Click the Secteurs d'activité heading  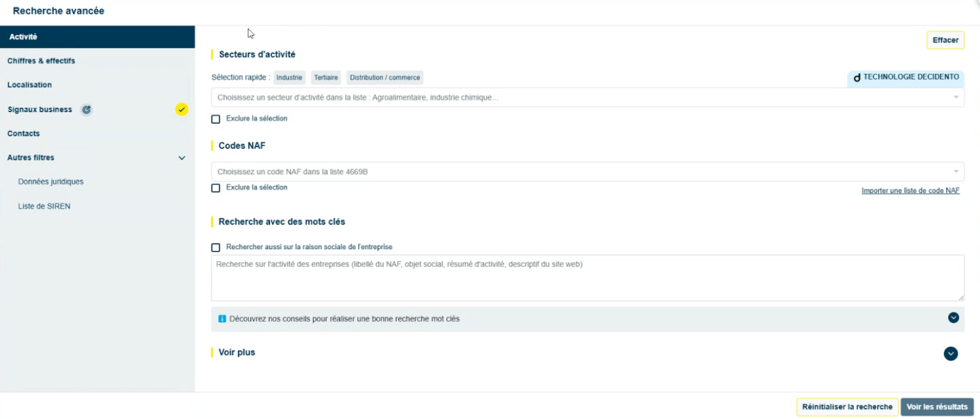coord(257,55)
